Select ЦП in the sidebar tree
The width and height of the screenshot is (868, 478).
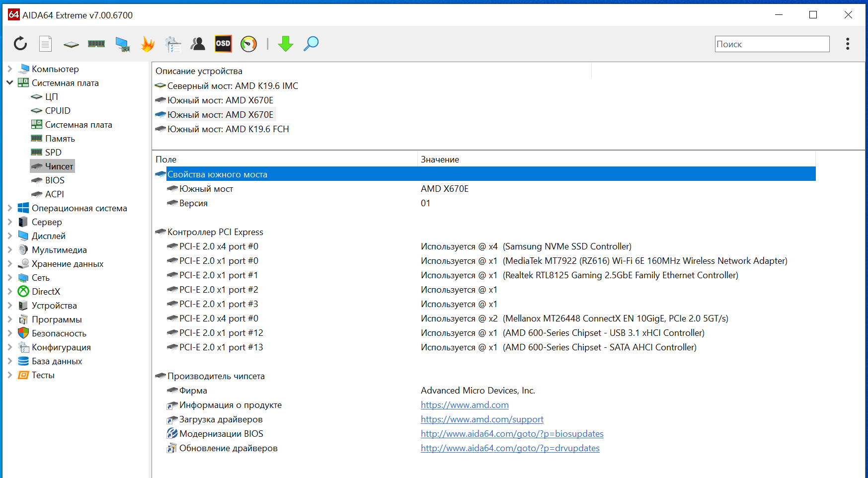tap(52, 96)
